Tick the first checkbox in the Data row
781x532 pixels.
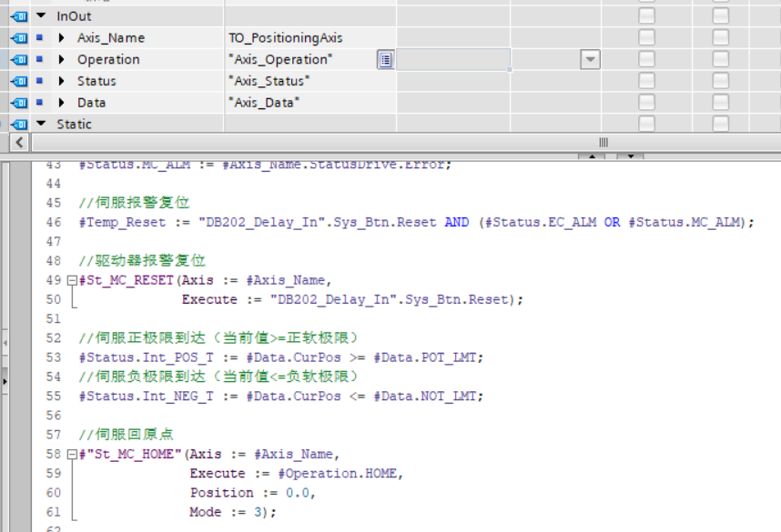[646, 103]
